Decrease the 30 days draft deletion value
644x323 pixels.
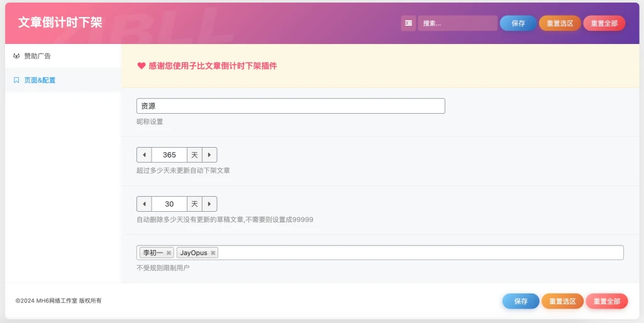(144, 204)
